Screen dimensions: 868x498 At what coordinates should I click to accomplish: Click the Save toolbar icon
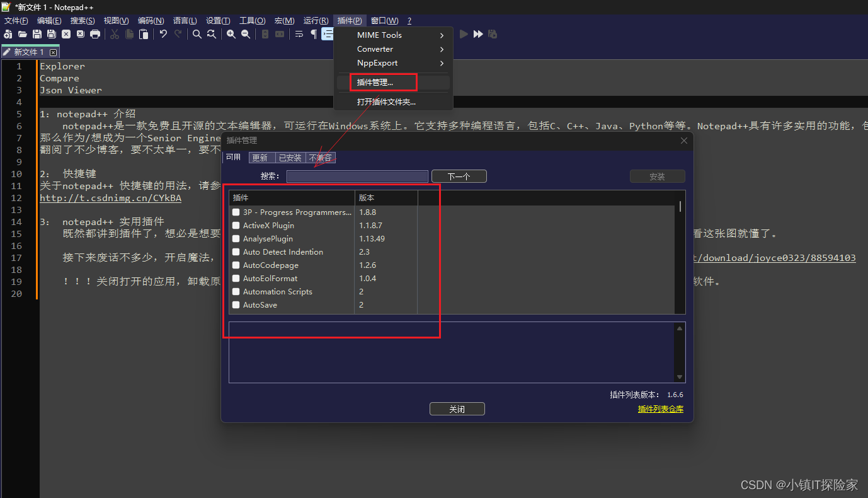(x=37, y=34)
